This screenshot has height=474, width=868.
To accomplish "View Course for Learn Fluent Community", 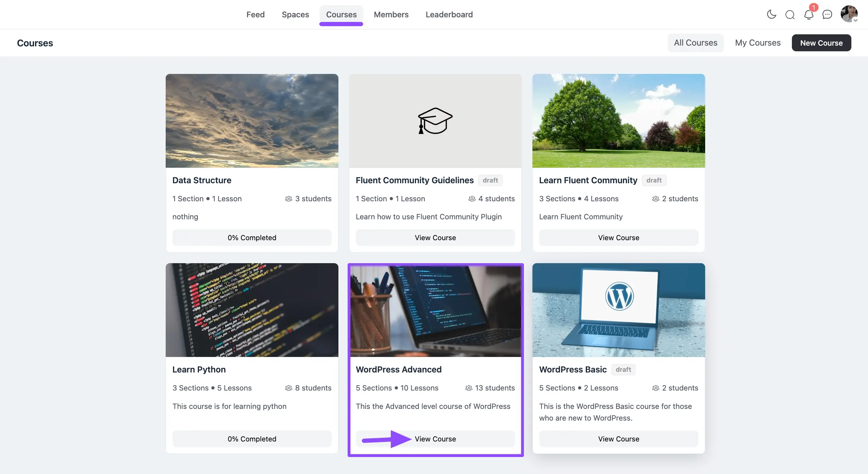I will pos(619,238).
